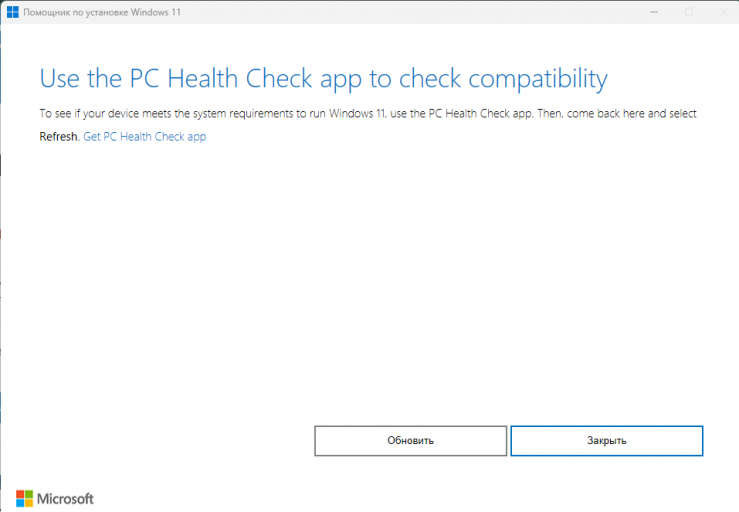This screenshot has height=512, width=739.
Task: Close the window with the X button
Action: point(724,12)
